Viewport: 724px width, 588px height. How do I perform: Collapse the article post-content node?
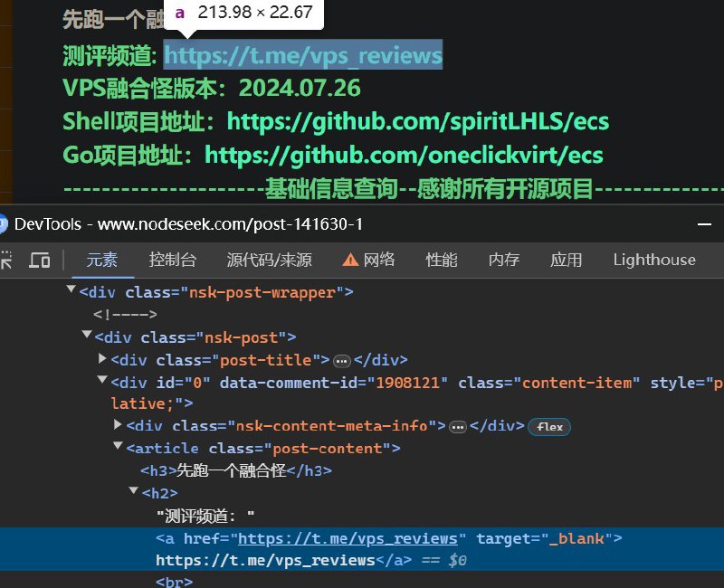click(117, 448)
